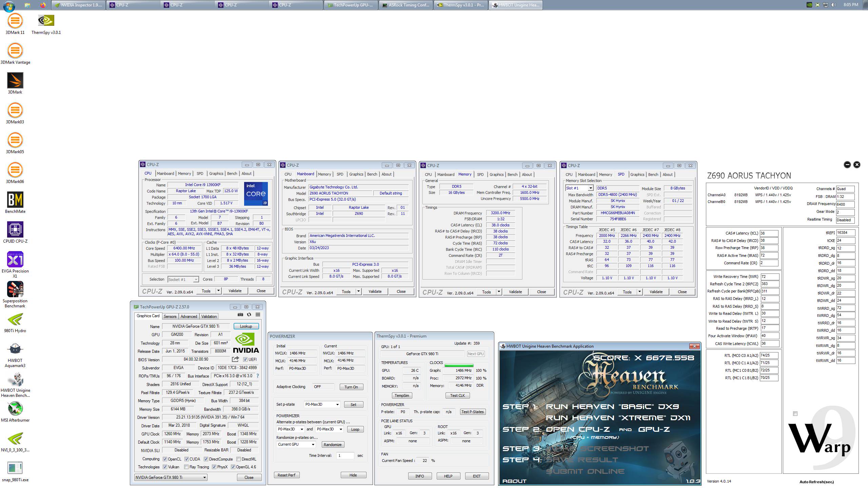Screen dimensions: 868x488
Task: Click TempSim button in ThermSpy
Action: tap(402, 395)
